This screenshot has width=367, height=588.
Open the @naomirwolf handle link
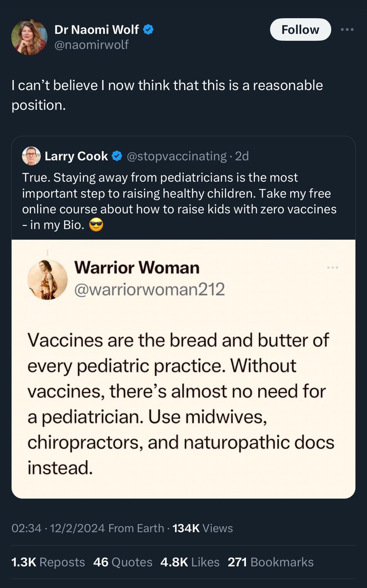pyautogui.click(x=92, y=45)
